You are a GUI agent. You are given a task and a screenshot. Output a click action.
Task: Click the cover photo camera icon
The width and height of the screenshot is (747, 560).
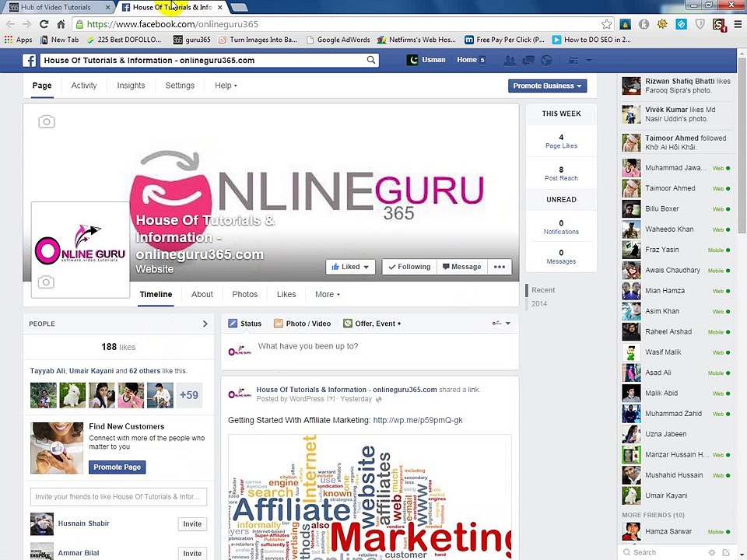(x=47, y=121)
